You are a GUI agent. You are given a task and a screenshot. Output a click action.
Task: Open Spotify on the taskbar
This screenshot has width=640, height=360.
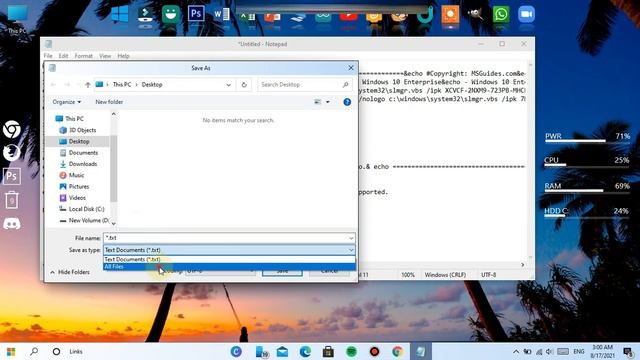(x=351, y=351)
